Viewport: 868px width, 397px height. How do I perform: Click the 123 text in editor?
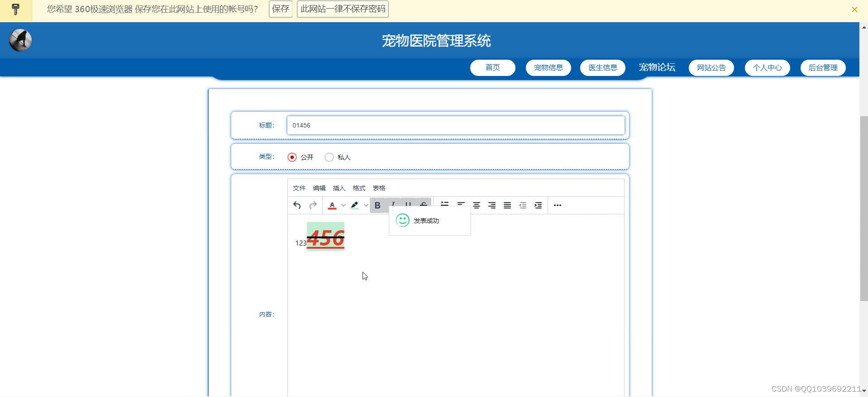click(301, 243)
